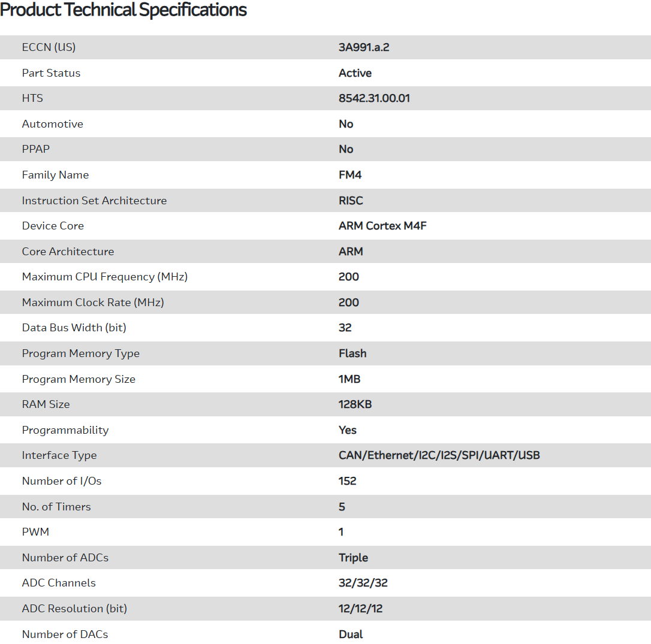Screen dimensions: 651x644
Task: Click the Family Name value FM4
Action: click(350, 175)
